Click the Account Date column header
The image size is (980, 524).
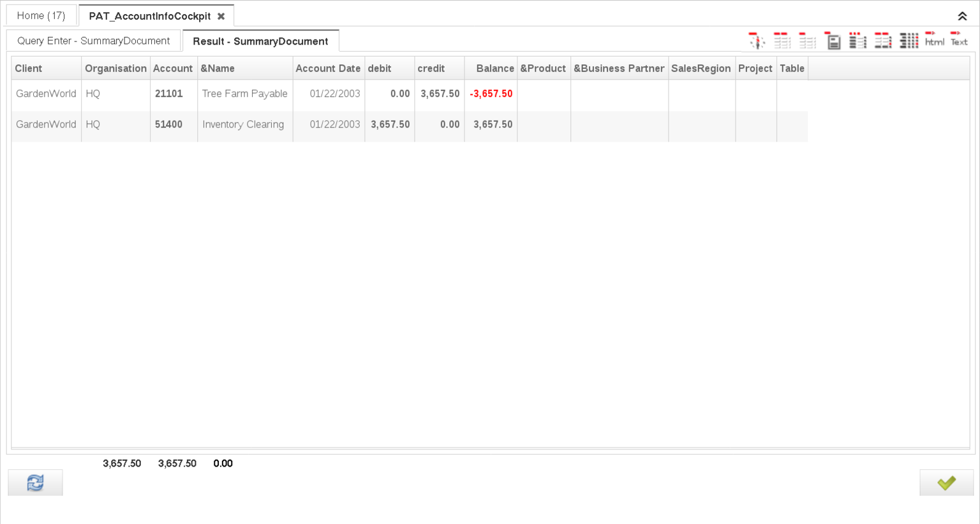click(x=328, y=68)
